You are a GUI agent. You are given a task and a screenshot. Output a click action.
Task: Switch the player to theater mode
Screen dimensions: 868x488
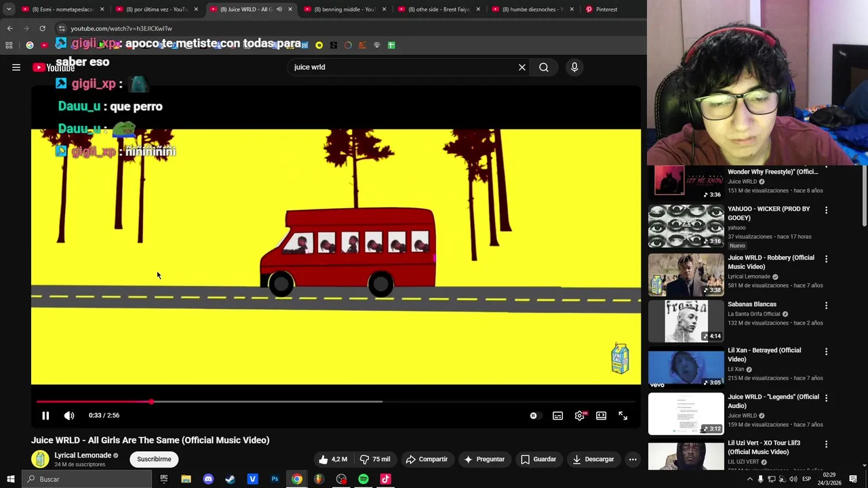601,415
